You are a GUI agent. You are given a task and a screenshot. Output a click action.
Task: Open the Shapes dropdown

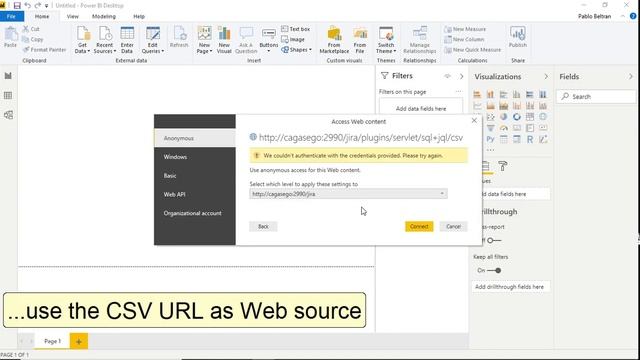click(296, 49)
